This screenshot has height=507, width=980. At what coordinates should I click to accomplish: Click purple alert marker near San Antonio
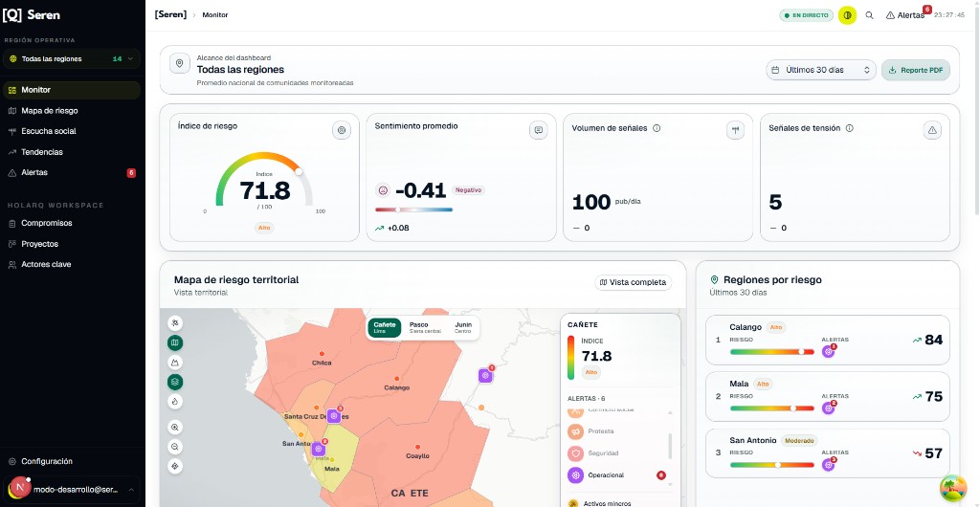(318, 449)
